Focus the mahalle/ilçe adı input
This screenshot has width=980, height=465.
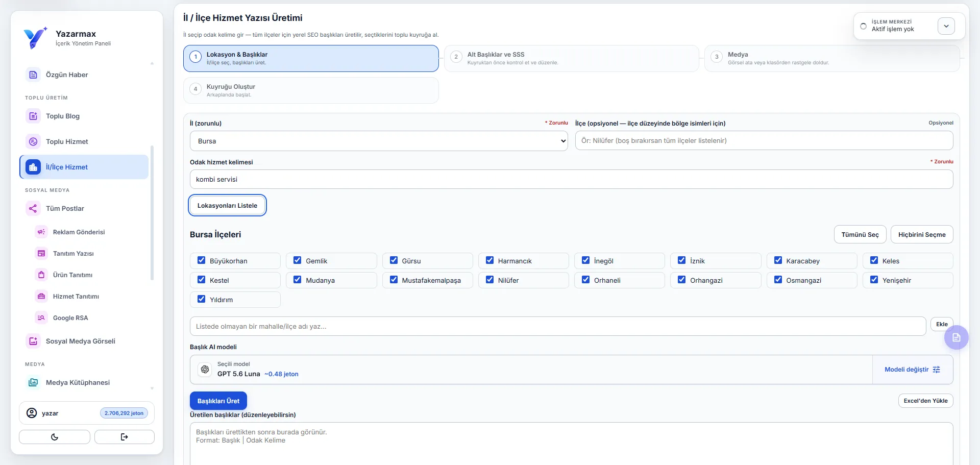click(558, 326)
